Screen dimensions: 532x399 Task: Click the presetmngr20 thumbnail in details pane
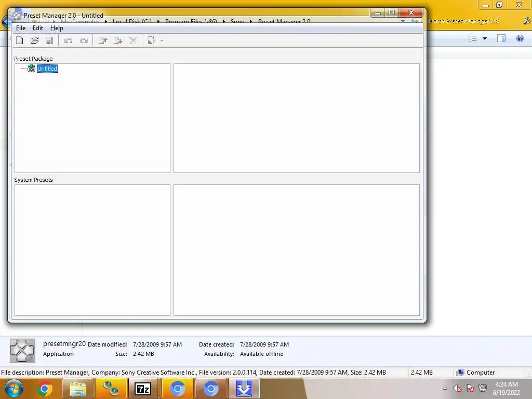22,351
